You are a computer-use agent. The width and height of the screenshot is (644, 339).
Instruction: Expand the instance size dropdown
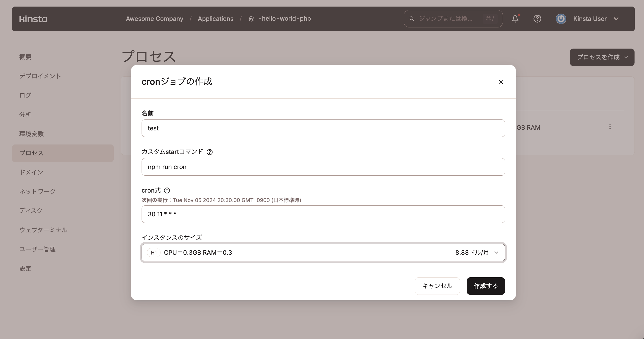click(x=496, y=253)
